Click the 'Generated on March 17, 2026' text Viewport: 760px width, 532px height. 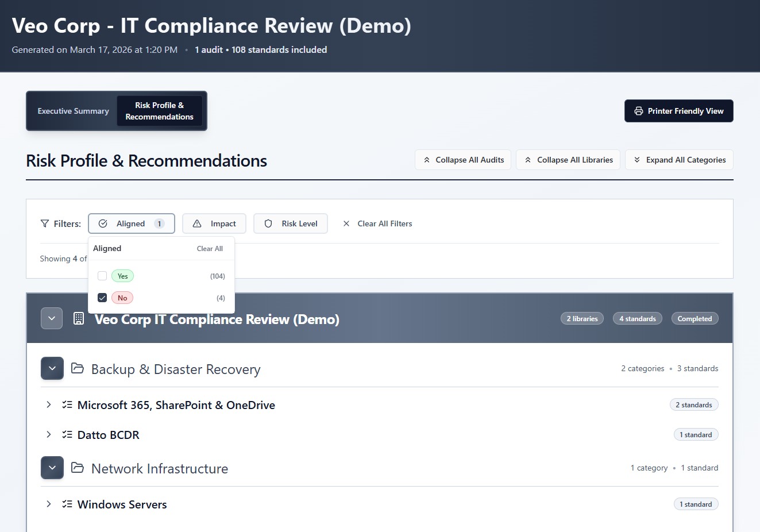(95, 49)
